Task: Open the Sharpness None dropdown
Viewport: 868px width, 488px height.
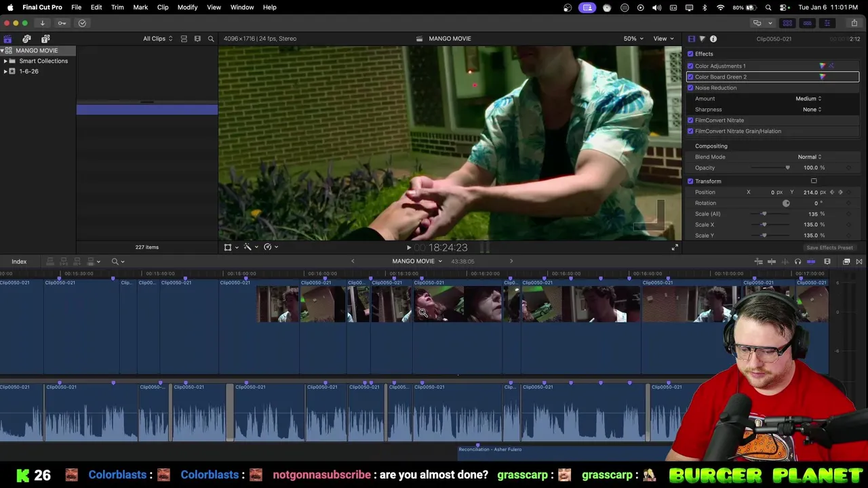Action: [812, 109]
